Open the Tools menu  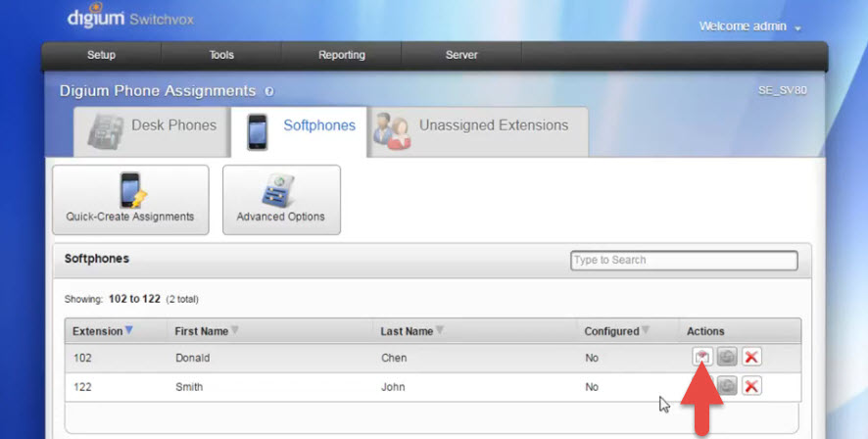[x=221, y=55]
